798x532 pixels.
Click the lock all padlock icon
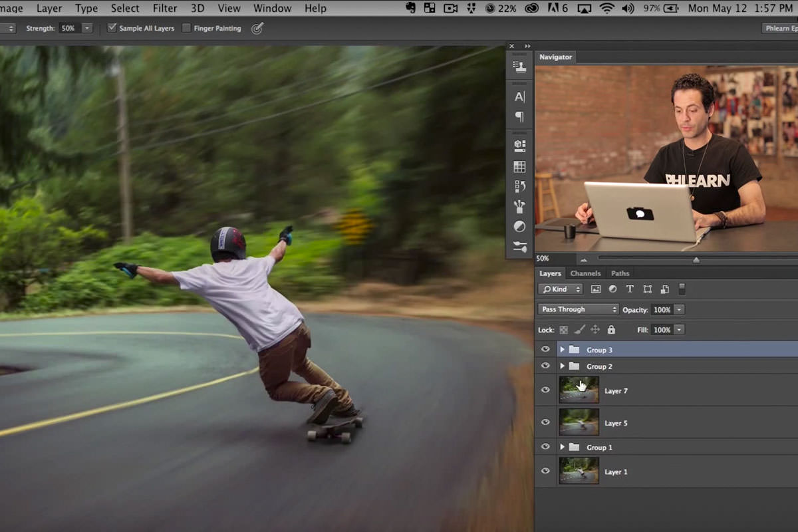611,330
